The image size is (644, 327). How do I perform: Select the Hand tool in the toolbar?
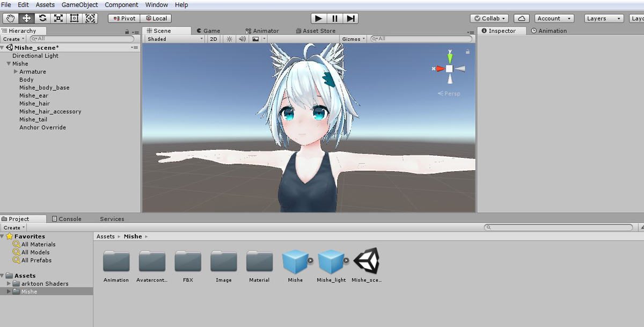(10, 18)
